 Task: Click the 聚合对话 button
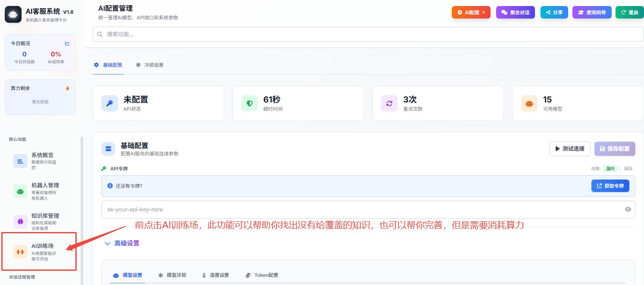click(515, 12)
